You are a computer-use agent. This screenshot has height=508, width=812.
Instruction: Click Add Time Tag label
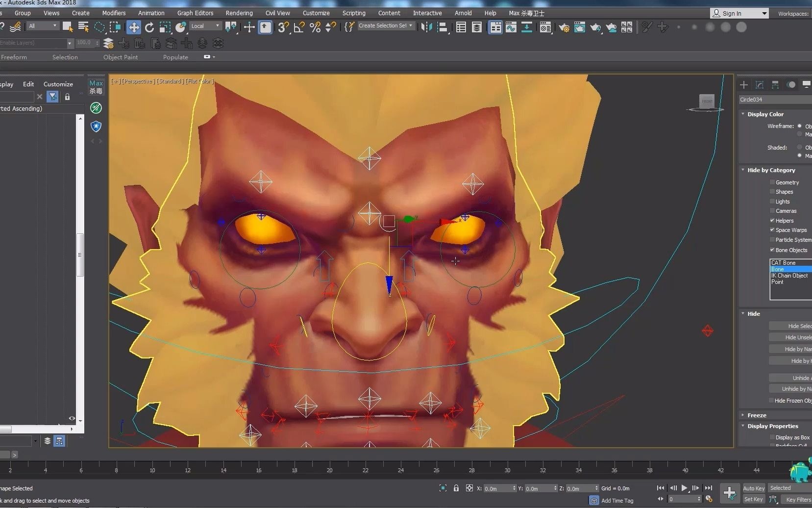point(617,501)
